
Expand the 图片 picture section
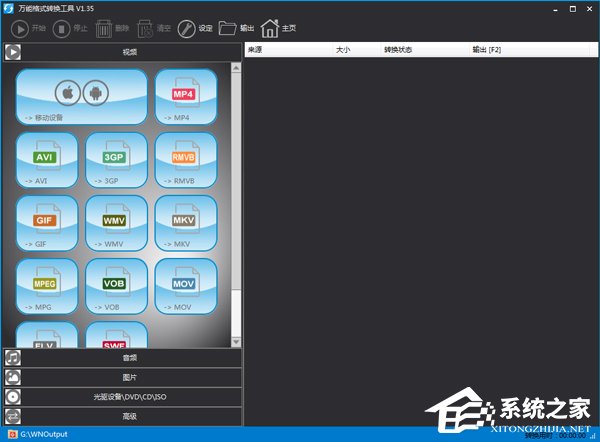[x=122, y=377]
